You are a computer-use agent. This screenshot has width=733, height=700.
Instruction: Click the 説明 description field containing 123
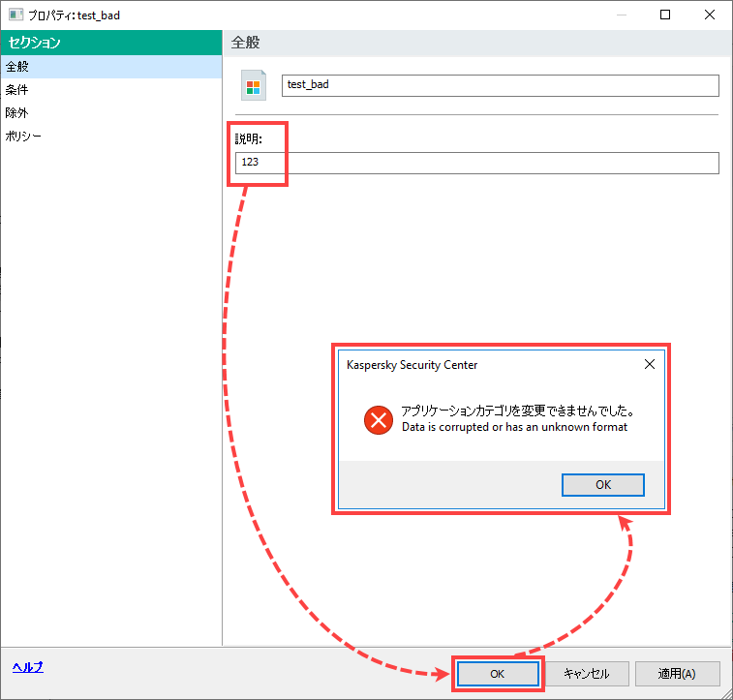(x=476, y=163)
